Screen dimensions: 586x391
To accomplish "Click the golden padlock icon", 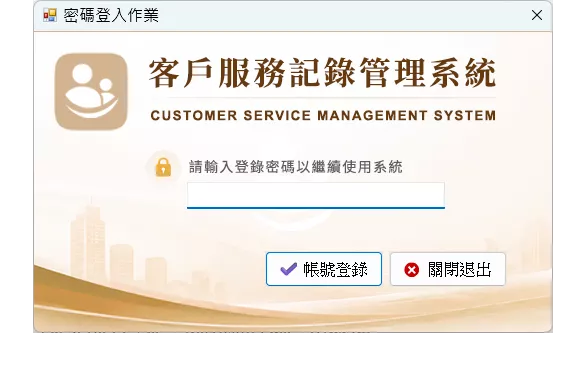I will [x=163, y=167].
